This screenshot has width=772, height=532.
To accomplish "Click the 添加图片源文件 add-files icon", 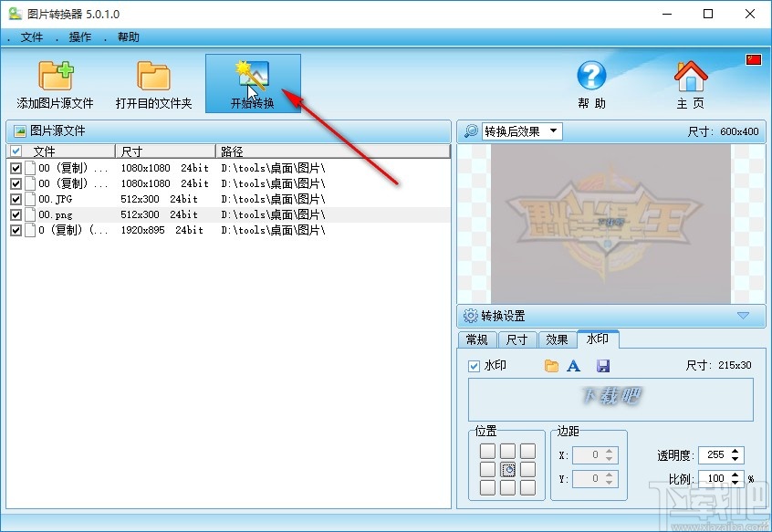I will pyautogui.click(x=53, y=75).
